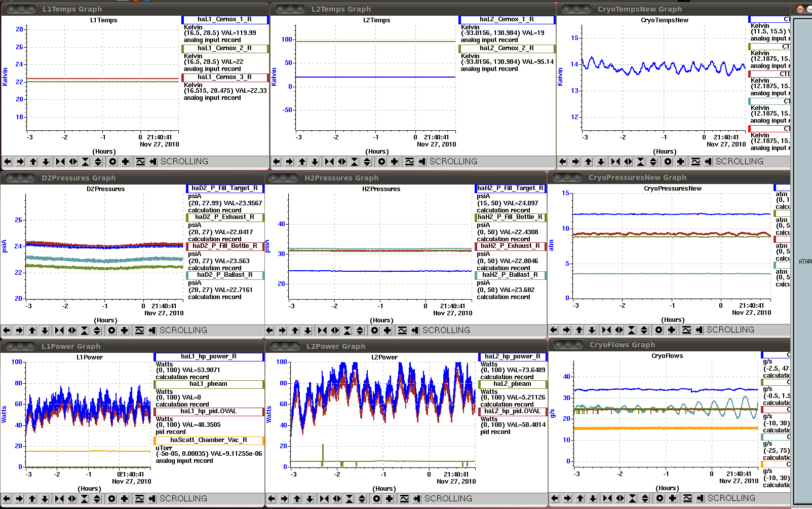Select haL1_Cernox_2_R legend entry

[x=225, y=49]
